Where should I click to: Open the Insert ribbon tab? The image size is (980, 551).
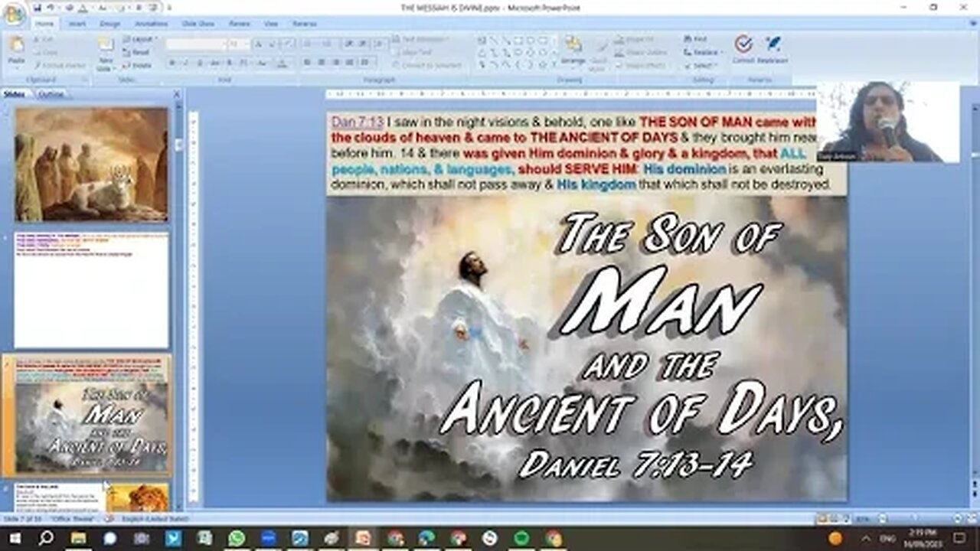point(77,24)
